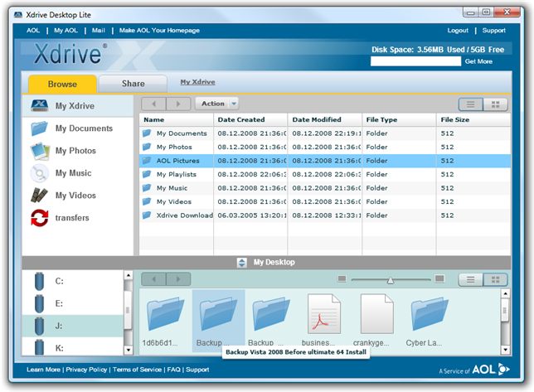Open the My AOL top link
Viewport: 534px width, 392px height.
66,31
